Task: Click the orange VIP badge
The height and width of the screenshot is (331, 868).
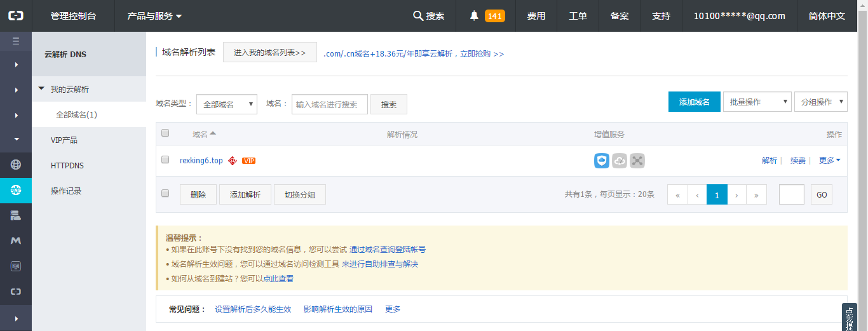Action: tap(248, 161)
